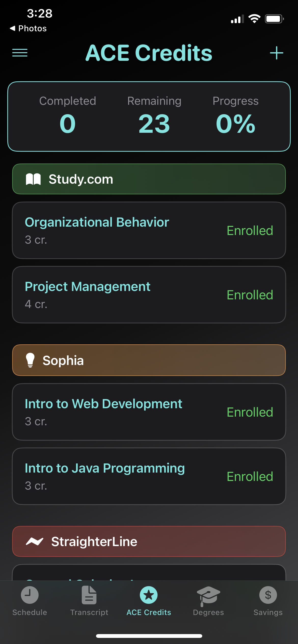Toggle Intro to Web Development Enrolled status
This screenshot has width=298, height=644.
click(x=250, y=412)
